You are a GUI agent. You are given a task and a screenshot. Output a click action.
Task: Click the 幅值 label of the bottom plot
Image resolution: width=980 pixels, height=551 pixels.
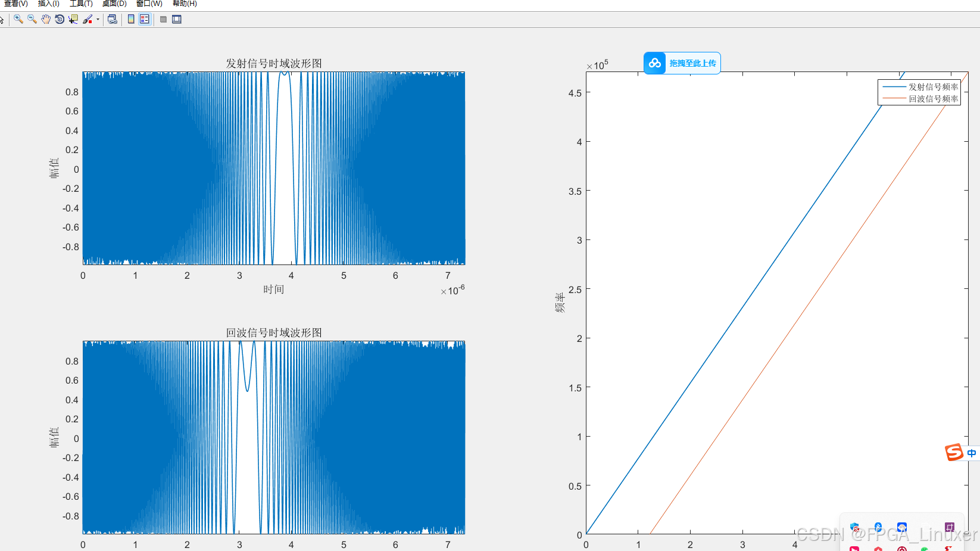[x=54, y=438]
